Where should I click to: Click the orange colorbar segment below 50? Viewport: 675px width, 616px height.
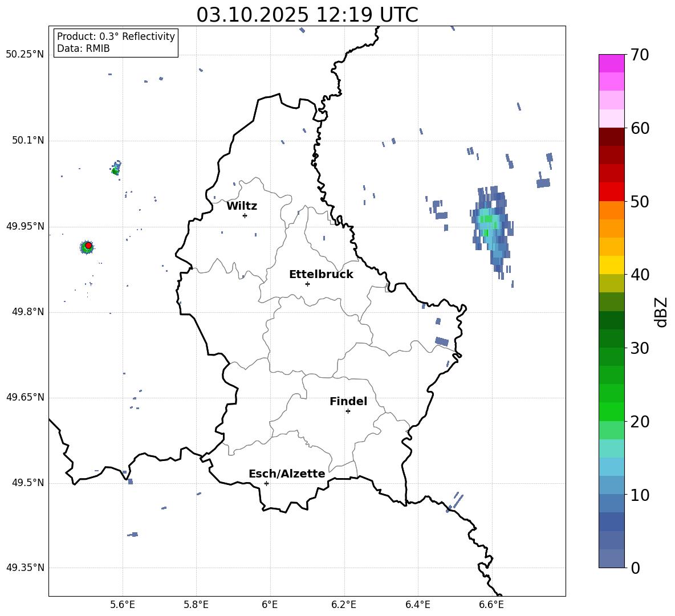tap(611, 210)
